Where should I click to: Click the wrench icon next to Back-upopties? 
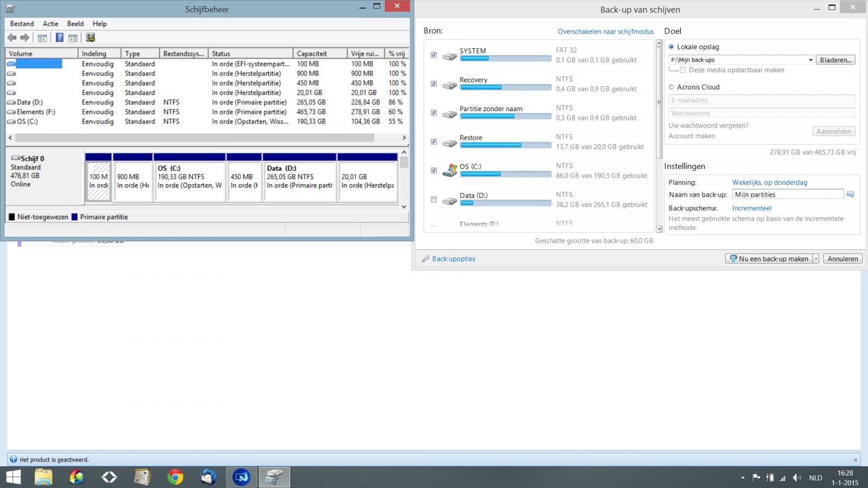click(426, 259)
